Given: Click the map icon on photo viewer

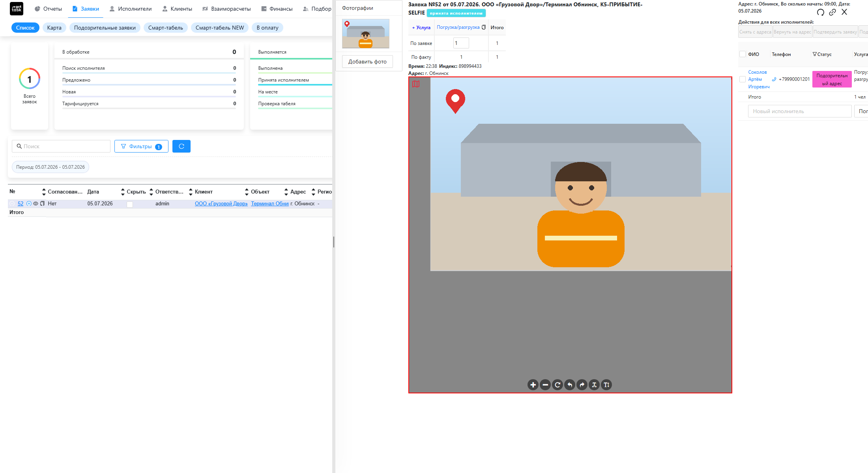Looking at the screenshot, I should click(x=416, y=84).
